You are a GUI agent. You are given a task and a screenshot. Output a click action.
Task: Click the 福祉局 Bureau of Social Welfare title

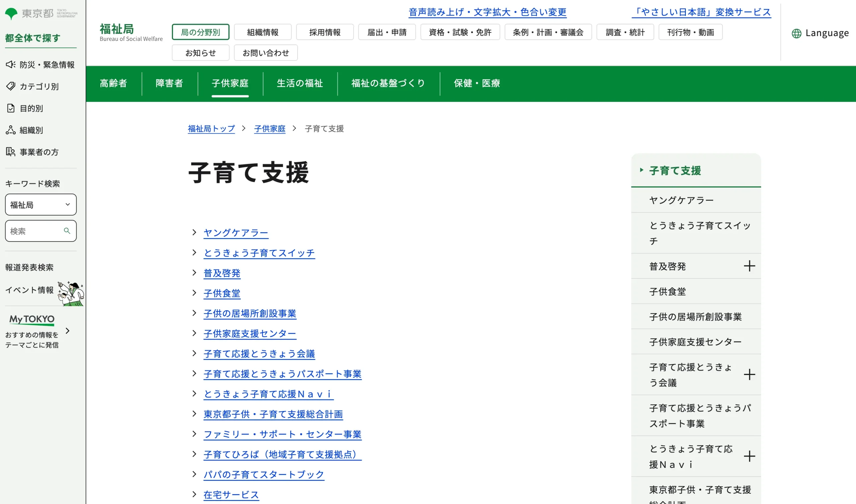[x=131, y=33]
